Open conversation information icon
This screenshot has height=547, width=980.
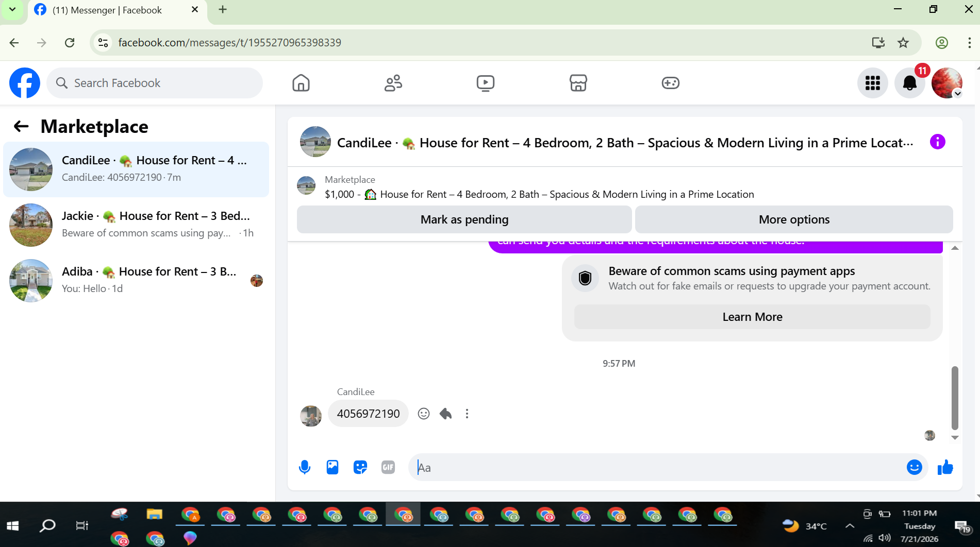[938, 142]
